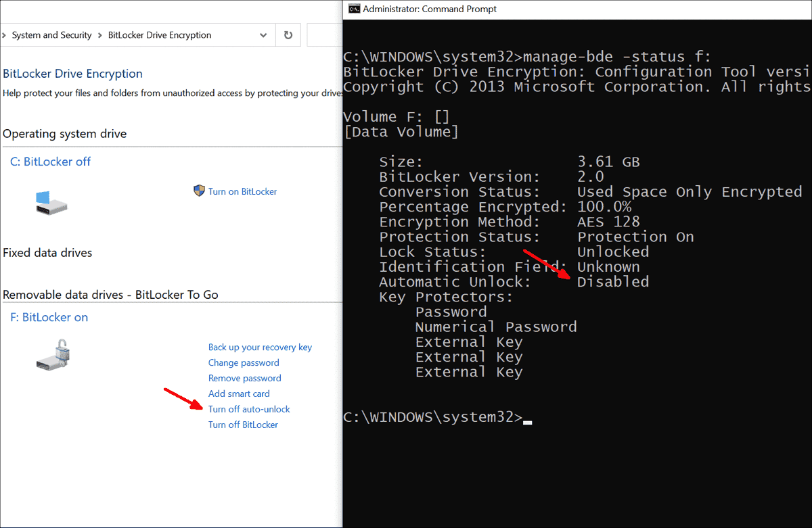
Task: Click Removable data drives - BitLocker To Go
Action: click(x=110, y=295)
